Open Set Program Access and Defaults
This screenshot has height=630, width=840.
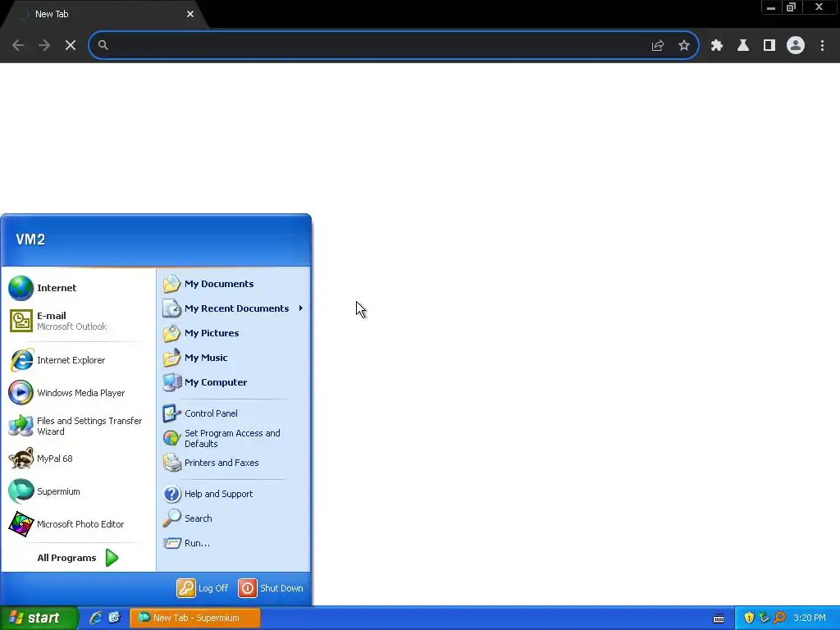click(x=233, y=438)
